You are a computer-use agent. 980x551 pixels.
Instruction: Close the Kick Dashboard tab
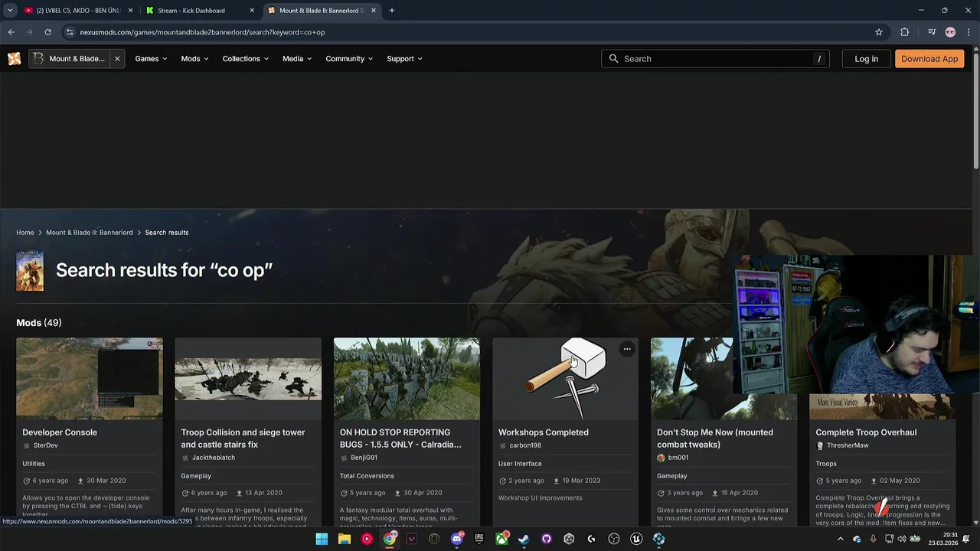(252, 11)
